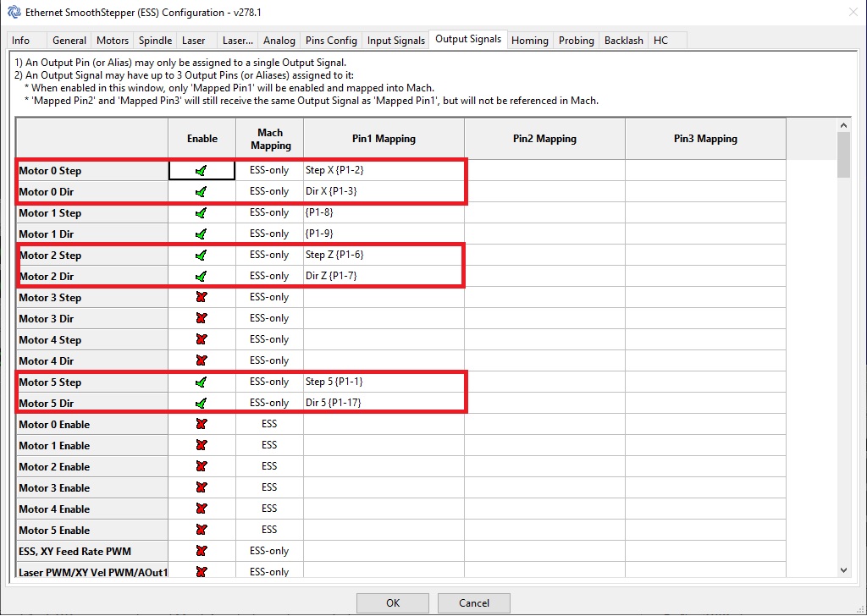Enable the Motor 3 Enable signal
Image resolution: width=867 pixels, height=616 pixels.
pos(202,488)
